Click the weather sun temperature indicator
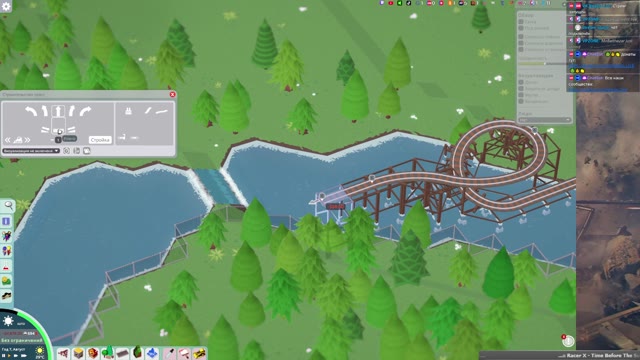640x360 pixels. pos(40,352)
